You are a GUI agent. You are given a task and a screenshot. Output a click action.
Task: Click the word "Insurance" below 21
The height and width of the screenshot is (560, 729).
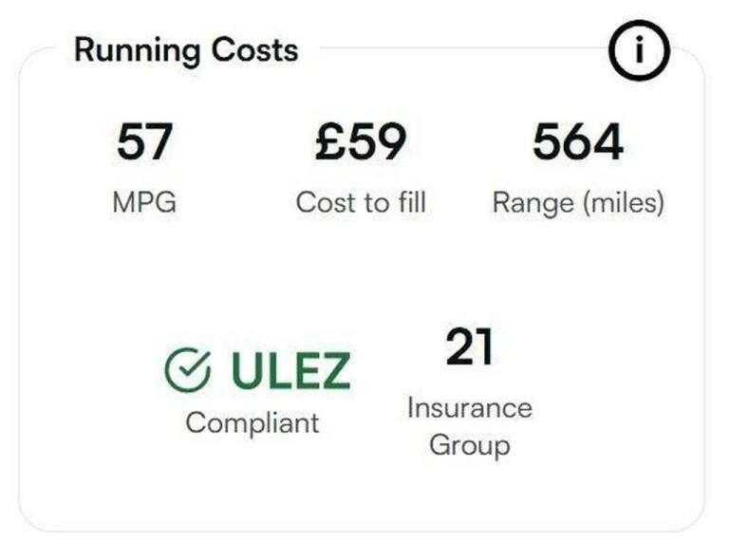469,408
